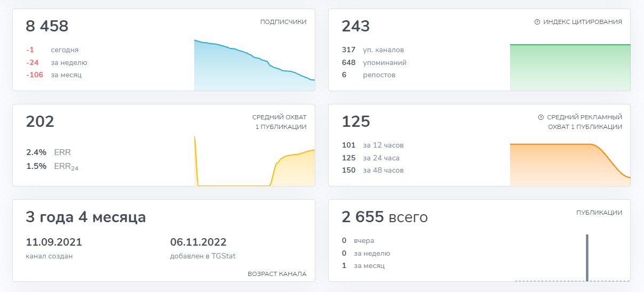Click the TGStat added date 06.11.2022
This screenshot has height=292, width=644.
(x=198, y=242)
